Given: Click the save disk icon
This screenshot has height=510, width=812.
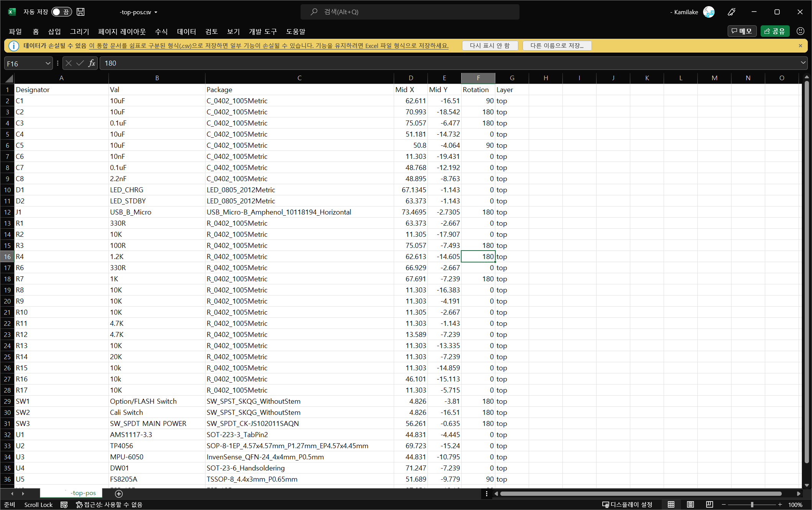Looking at the screenshot, I should coord(81,12).
